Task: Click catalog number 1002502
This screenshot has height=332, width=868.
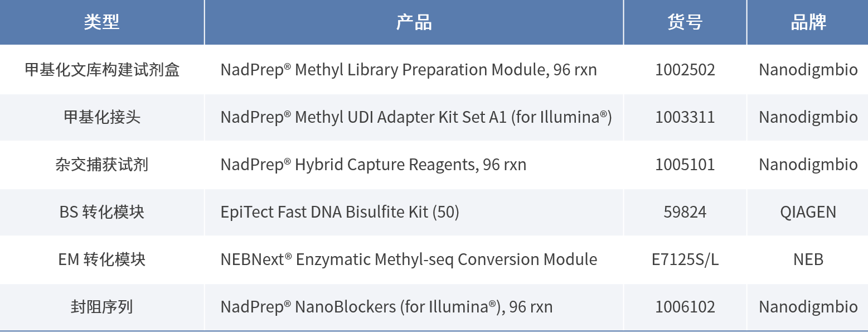Action: click(685, 70)
